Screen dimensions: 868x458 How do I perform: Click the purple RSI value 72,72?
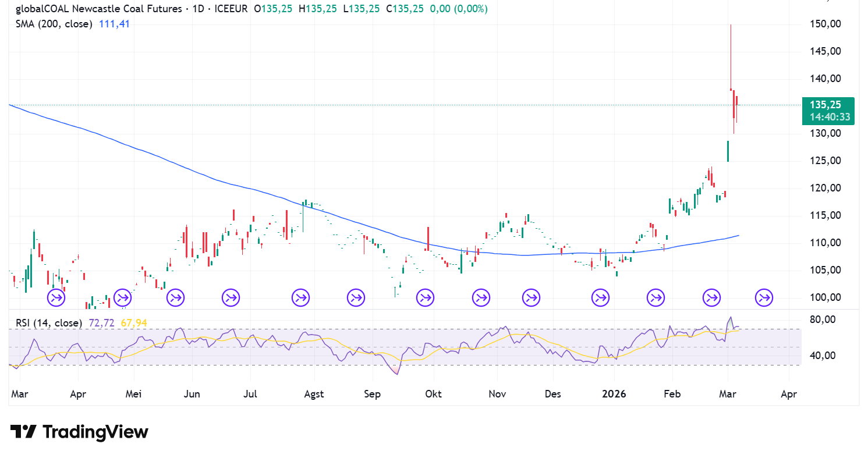click(103, 323)
